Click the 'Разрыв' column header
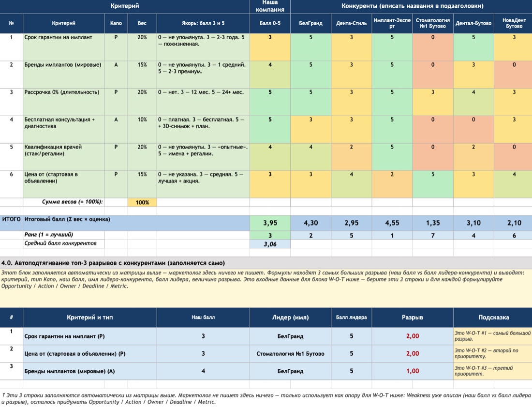 pyautogui.click(x=413, y=317)
